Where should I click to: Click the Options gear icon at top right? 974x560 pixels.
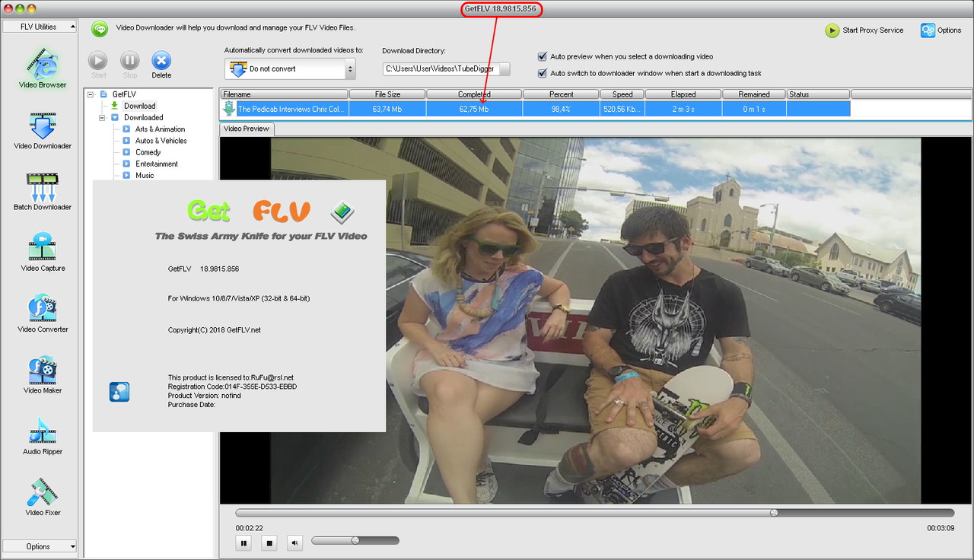[x=928, y=30]
